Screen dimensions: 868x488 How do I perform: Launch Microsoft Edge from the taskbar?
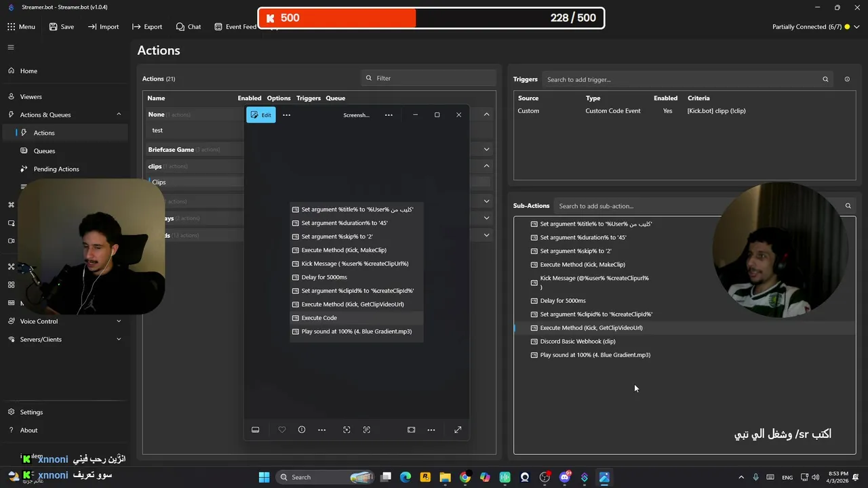pyautogui.click(x=406, y=477)
